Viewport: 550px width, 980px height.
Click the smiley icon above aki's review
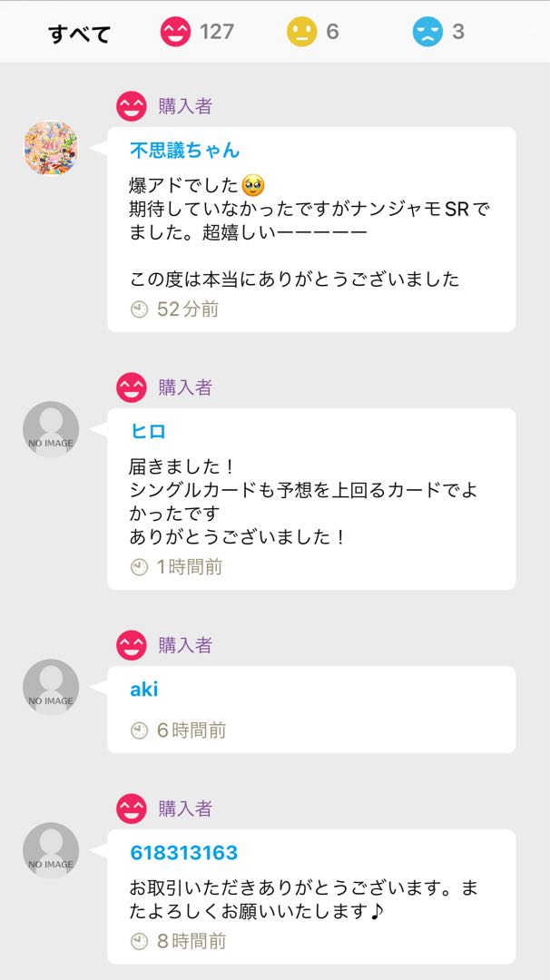[132, 645]
